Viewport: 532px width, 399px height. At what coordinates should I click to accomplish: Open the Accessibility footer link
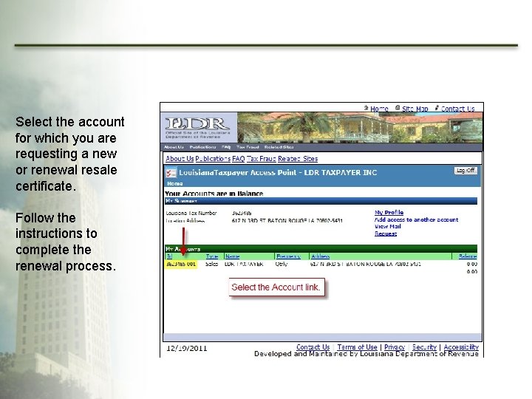coord(461,347)
